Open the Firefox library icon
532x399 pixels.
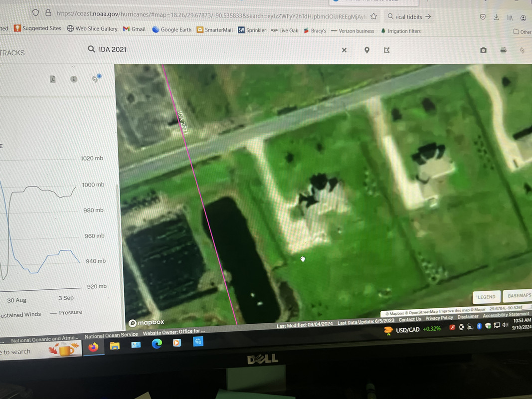(x=510, y=17)
